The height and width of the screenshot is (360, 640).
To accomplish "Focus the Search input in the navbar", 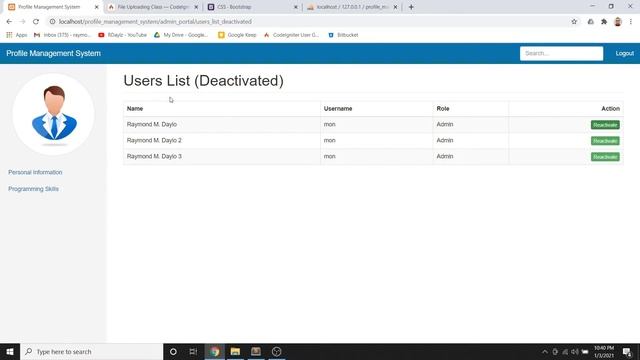I will 561,53.
